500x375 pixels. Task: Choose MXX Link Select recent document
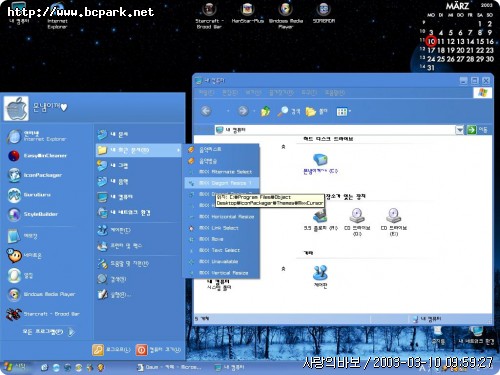click(222, 228)
